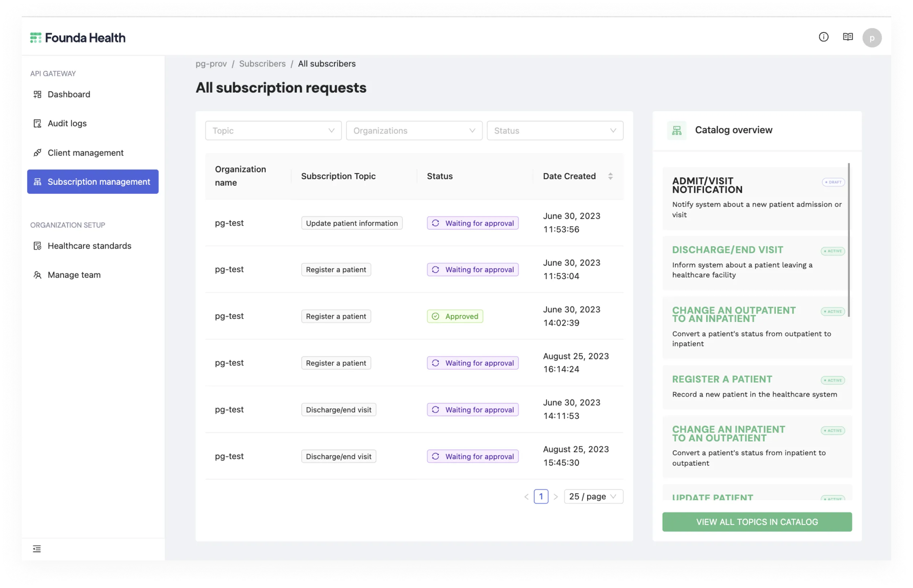913x588 pixels.
Task: Click Discharge/end visit tag in June 30 14:11:53 row
Action: click(339, 410)
